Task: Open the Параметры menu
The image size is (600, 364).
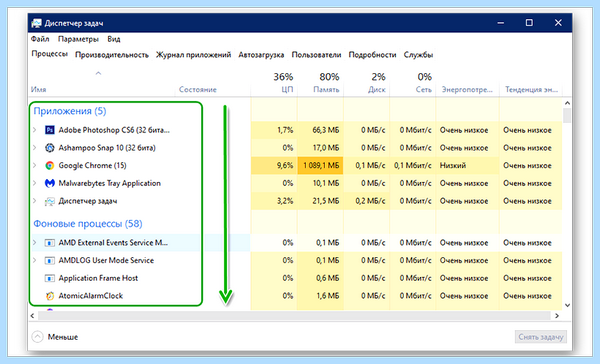Action: 78,39
